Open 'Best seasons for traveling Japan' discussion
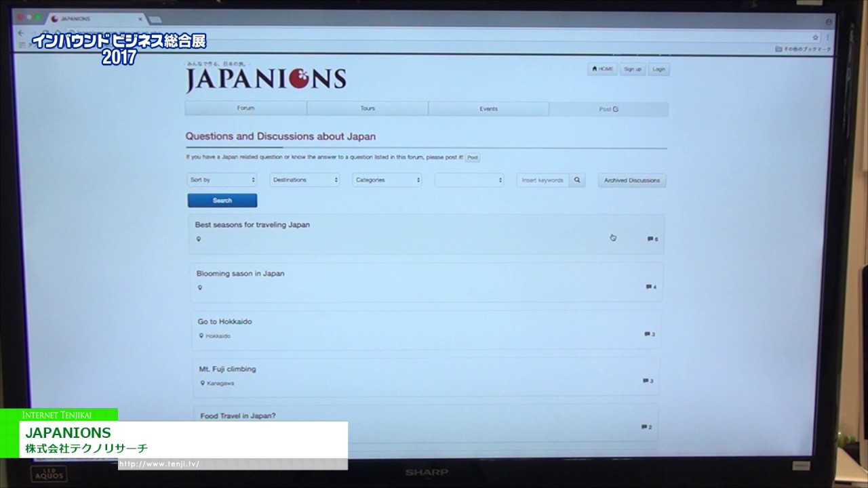 tap(252, 224)
